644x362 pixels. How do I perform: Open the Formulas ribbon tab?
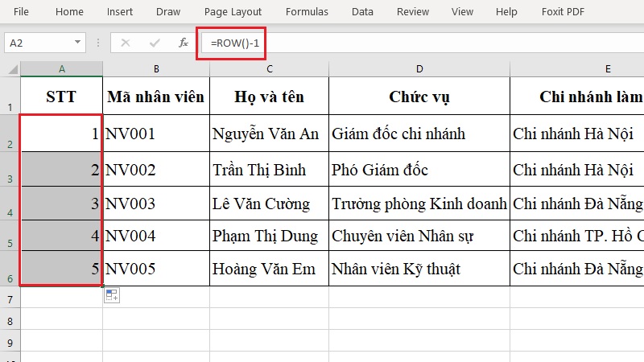click(307, 12)
